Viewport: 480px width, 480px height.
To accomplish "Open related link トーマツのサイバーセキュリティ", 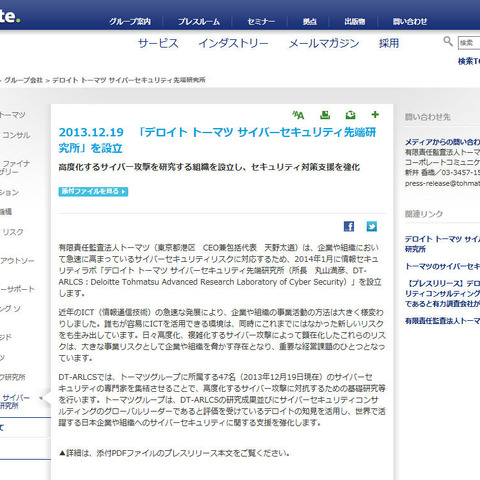I will pos(442,266).
